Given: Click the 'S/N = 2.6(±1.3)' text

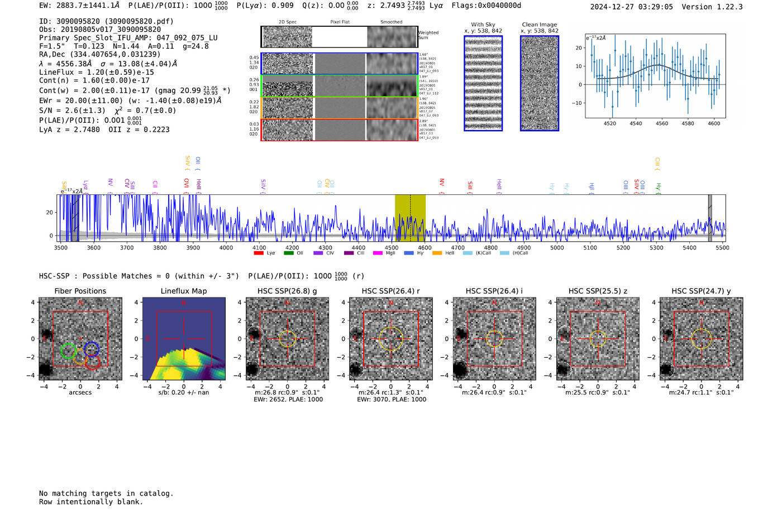Looking at the screenshot, I should tap(72, 111).
